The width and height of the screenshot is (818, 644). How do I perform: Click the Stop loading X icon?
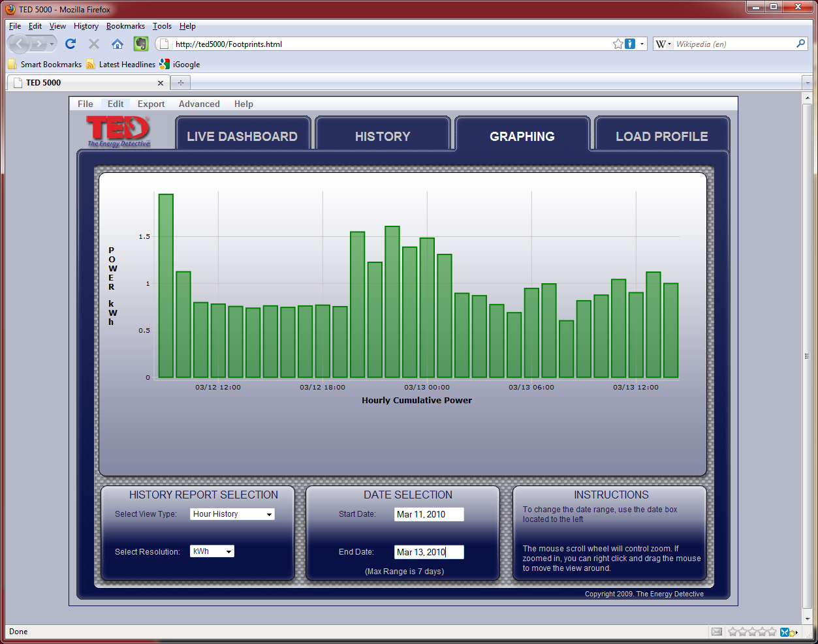(94, 44)
